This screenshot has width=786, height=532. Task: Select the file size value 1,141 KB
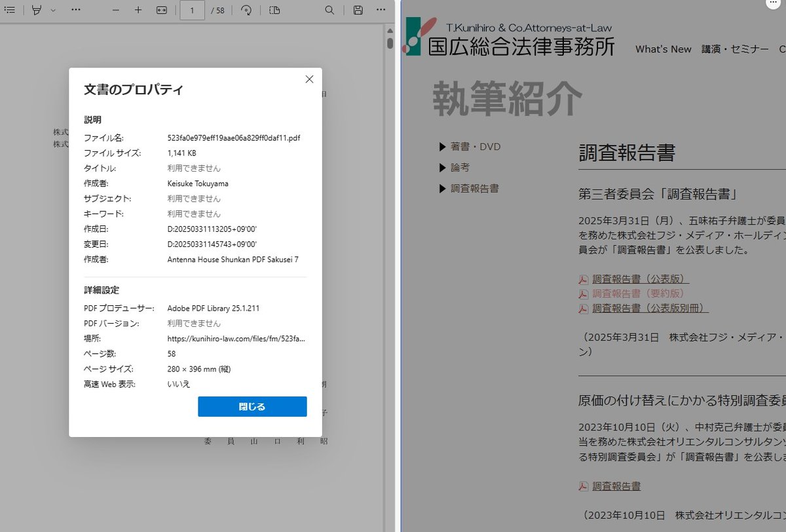coord(182,153)
